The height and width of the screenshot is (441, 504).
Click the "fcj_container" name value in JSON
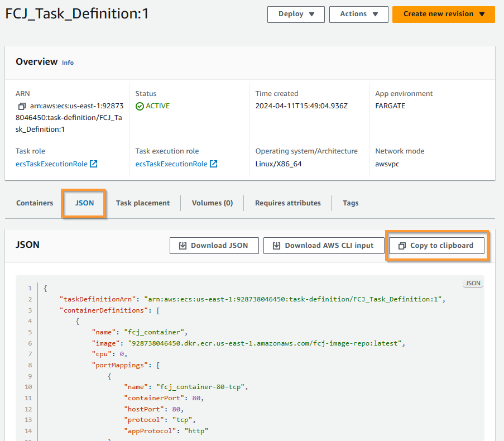pyautogui.click(x=154, y=332)
